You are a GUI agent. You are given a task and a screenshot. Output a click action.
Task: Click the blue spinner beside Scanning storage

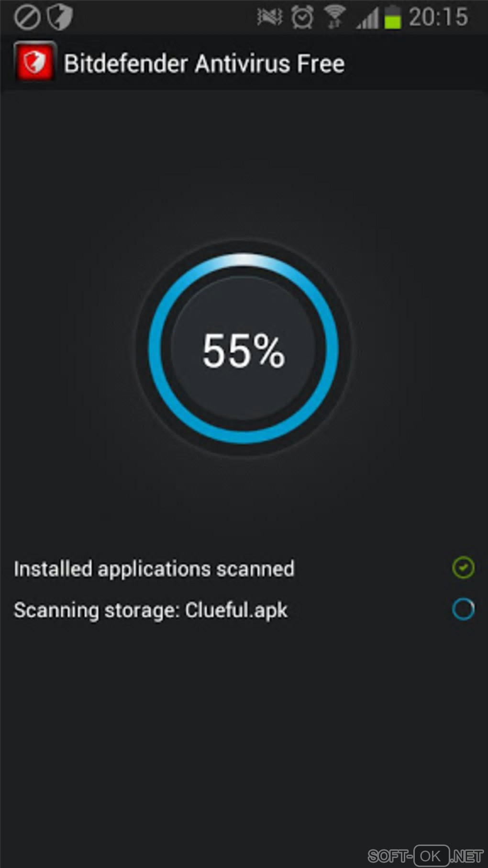(463, 609)
